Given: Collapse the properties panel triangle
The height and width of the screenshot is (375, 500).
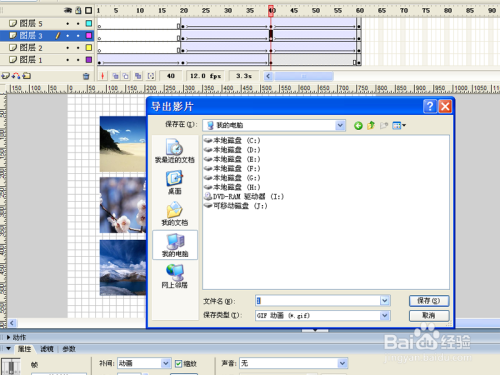Looking at the screenshot, I should [9, 349].
